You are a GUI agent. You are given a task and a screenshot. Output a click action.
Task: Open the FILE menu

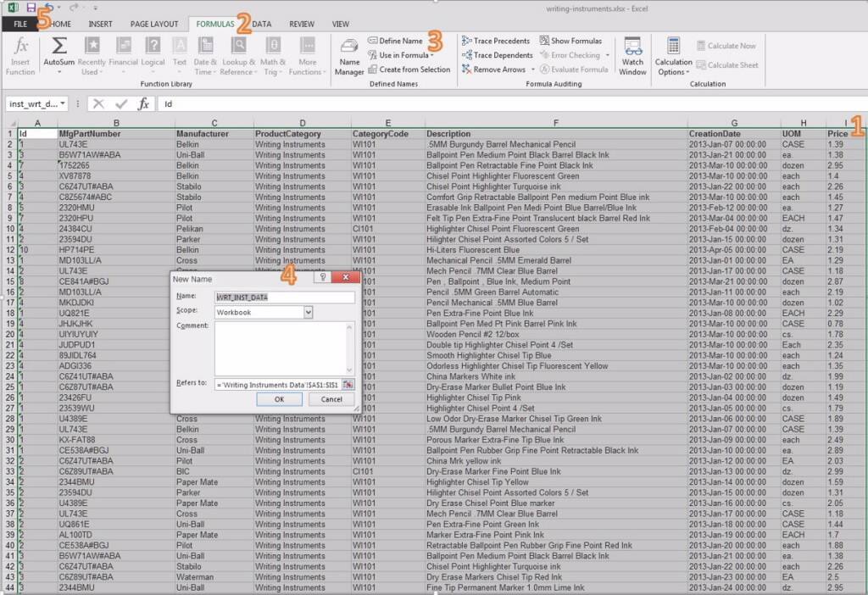[19, 24]
